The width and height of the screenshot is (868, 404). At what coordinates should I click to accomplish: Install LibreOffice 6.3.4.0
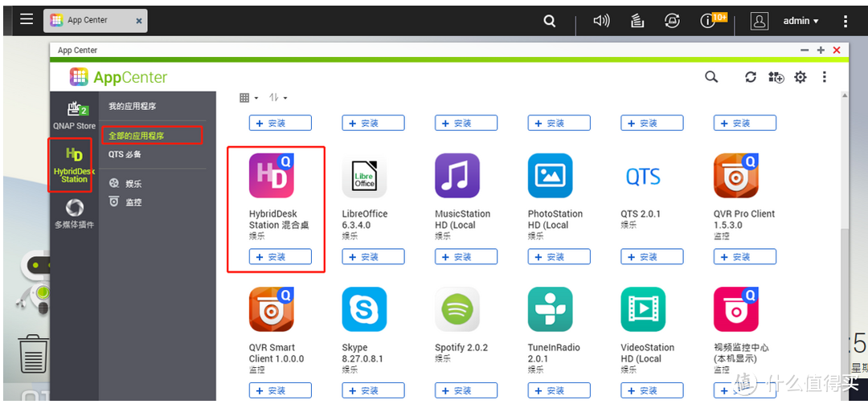[x=373, y=257]
